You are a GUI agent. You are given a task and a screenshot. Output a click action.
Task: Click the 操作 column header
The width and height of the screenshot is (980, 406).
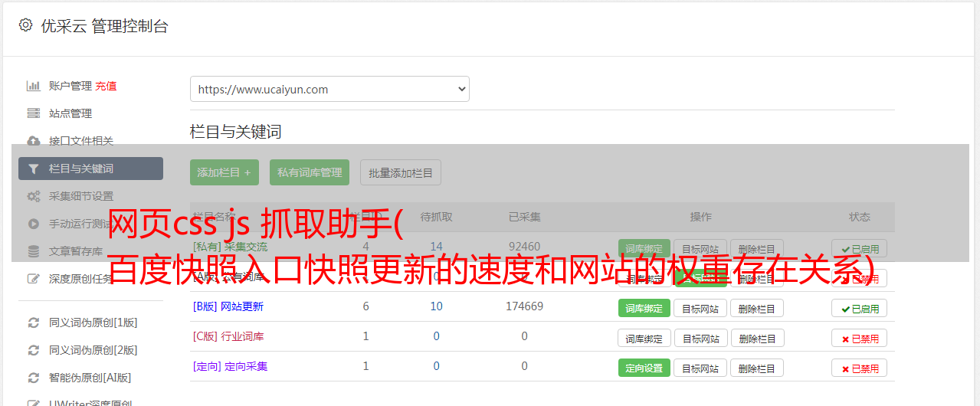click(x=700, y=217)
